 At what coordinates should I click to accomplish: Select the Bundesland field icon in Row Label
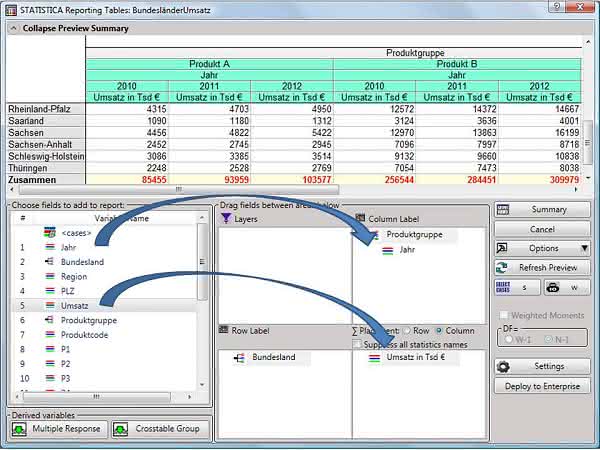239,358
